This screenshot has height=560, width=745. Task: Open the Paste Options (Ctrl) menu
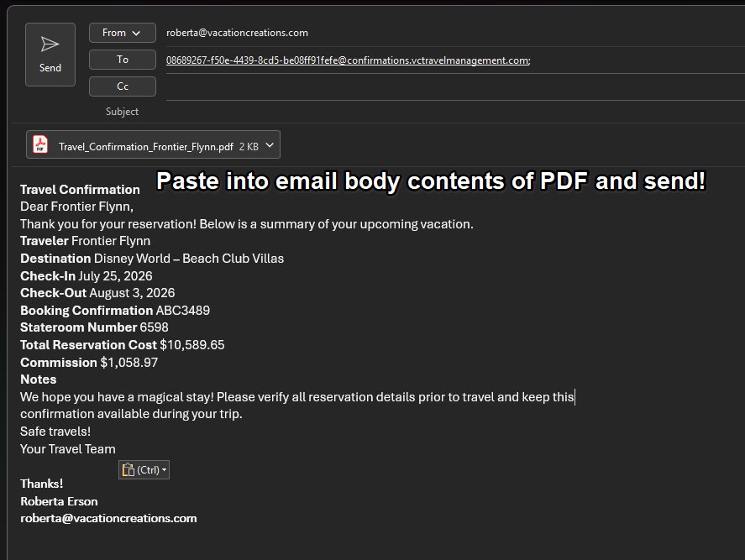[144, 470]
